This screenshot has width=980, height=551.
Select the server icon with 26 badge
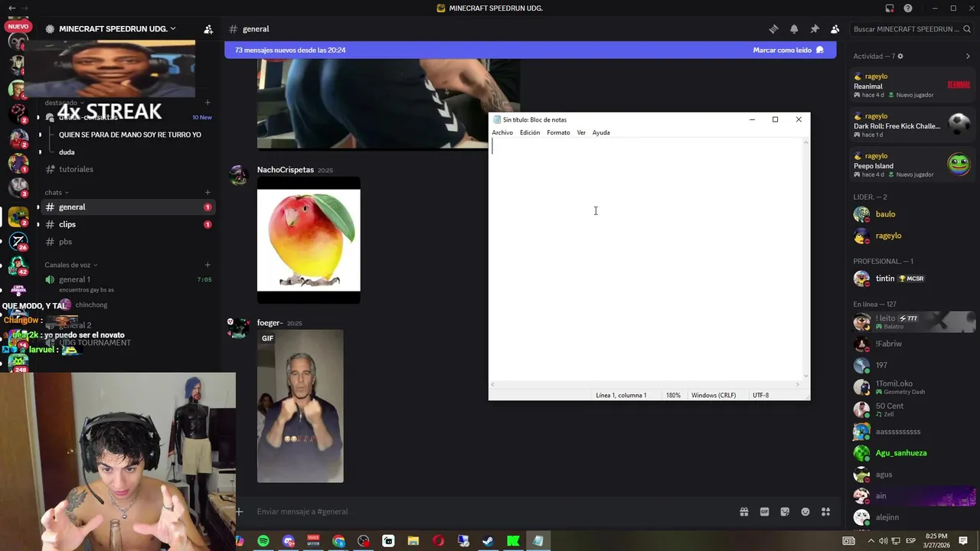pos(18,243)
